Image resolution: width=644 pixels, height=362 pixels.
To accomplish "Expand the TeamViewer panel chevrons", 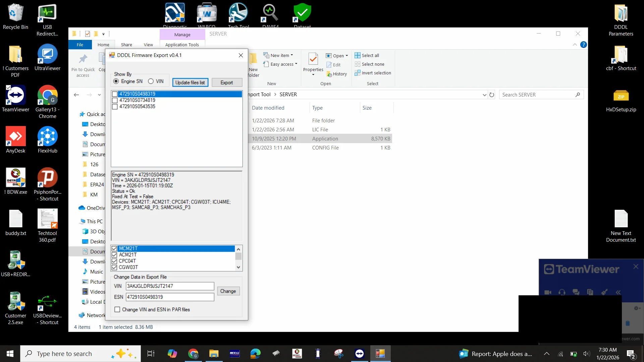I will [x=618, y=292].
